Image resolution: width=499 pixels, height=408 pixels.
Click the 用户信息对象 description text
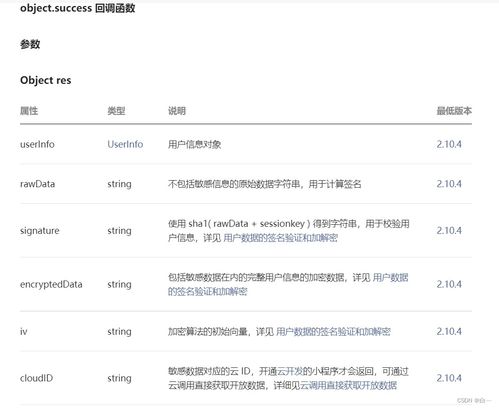195,144
